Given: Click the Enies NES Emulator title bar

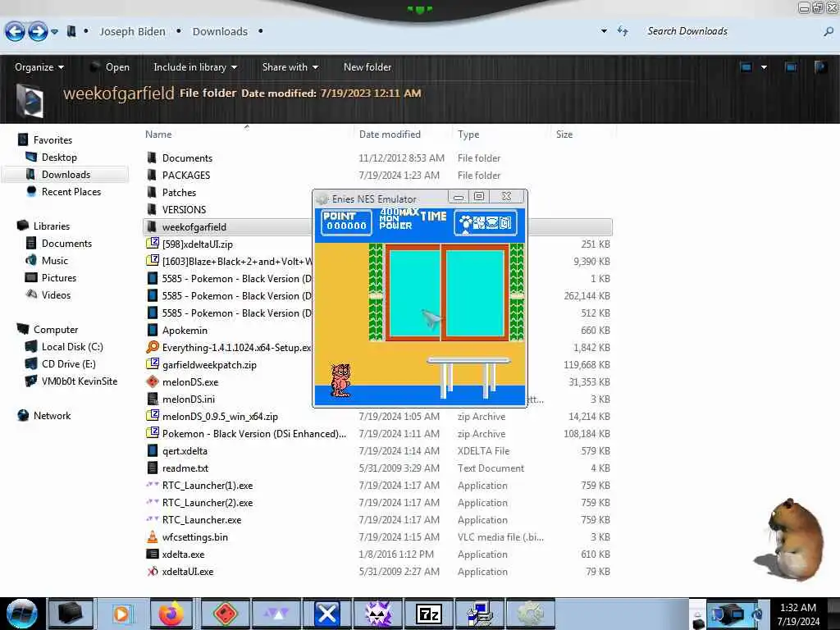Looking at the screenshot, I should pyautogui.click(x=381, y=199).
